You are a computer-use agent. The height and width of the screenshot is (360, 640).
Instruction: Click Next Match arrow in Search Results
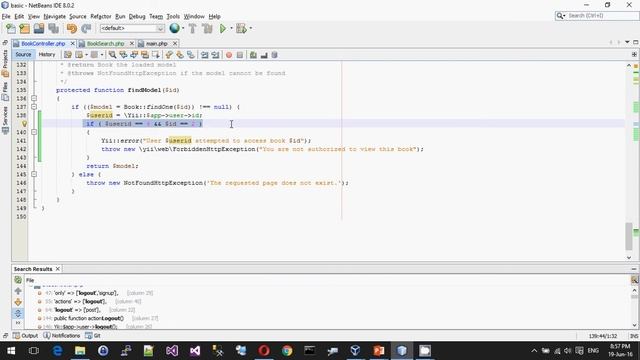(x=18, y=302)
